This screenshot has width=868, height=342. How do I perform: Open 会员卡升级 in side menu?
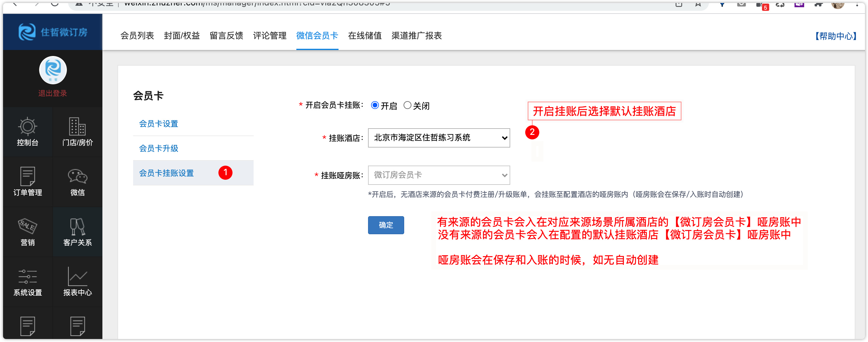[158, 148]
